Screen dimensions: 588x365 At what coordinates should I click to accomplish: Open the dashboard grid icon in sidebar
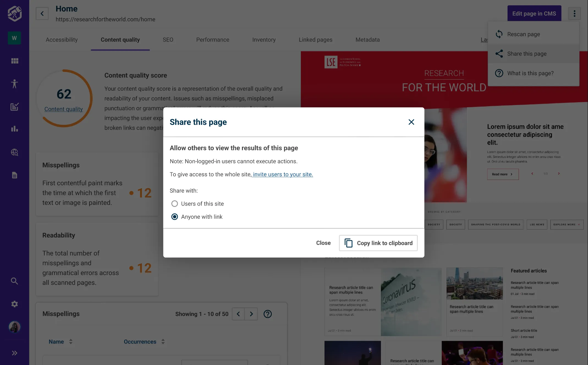click(14, 61)
